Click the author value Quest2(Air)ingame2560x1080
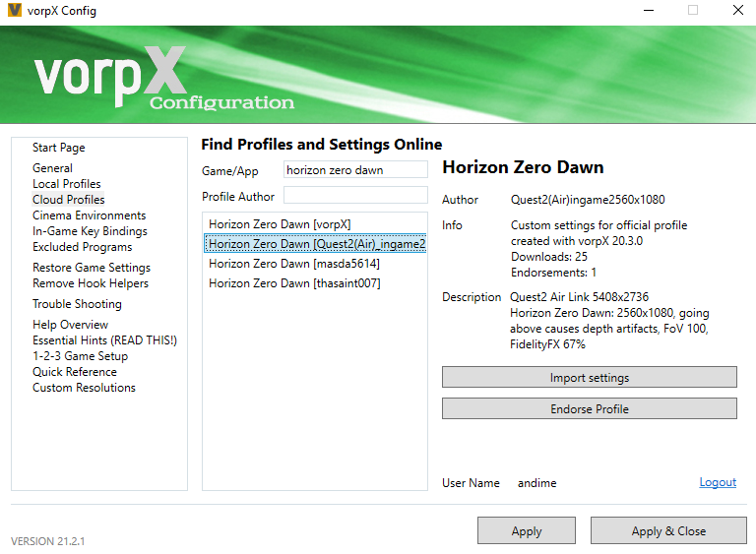The image size is (756, 554). pyautogui.click(x=588, y=200)
